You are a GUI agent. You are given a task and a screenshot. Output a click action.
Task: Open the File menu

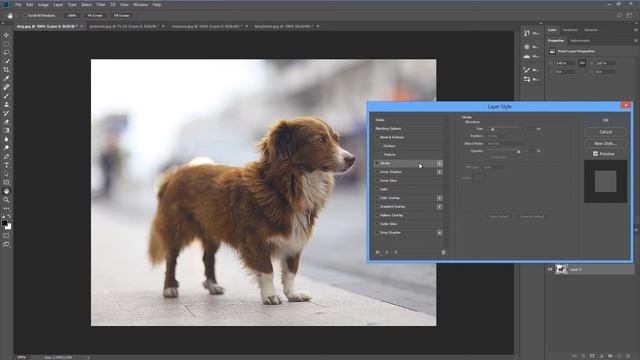point(18,4)
